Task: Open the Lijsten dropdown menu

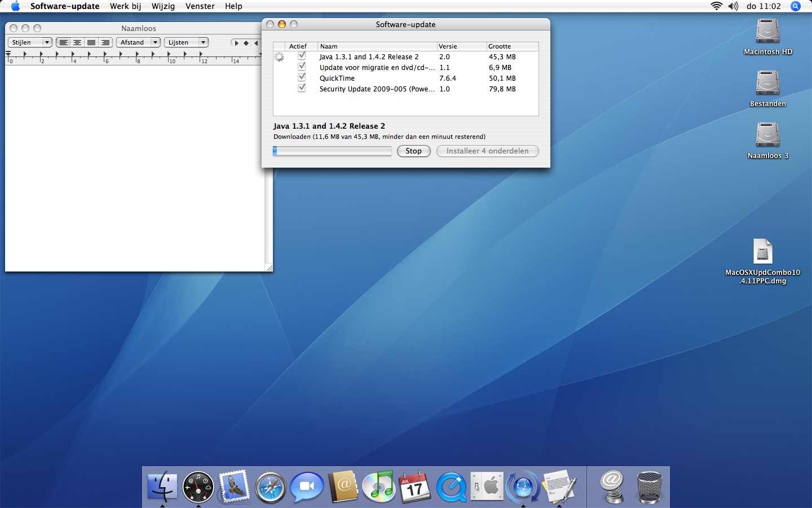Action: pos(186,42)
